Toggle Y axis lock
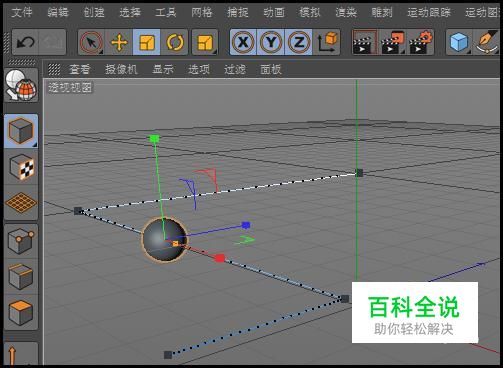 271,42
